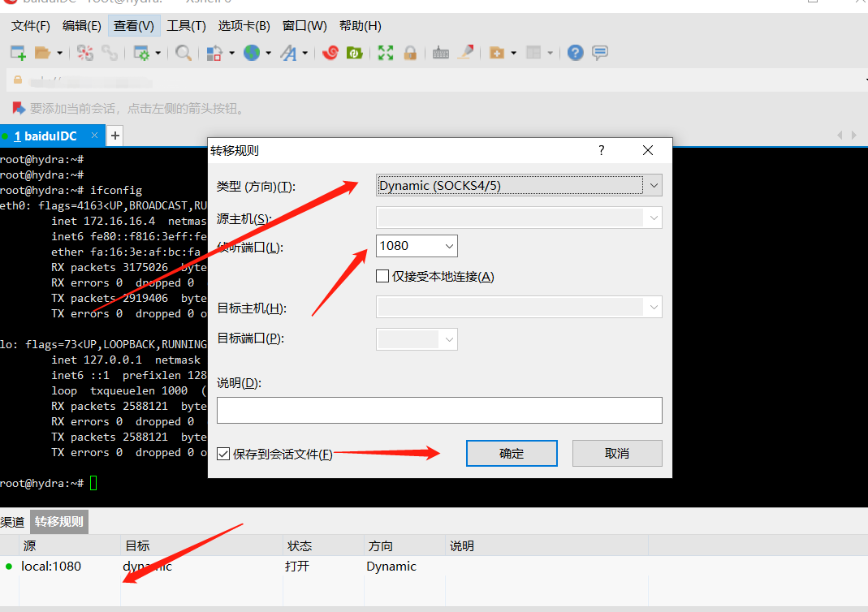Open a new session with the New icon
Screen dimensions: 868x612
(x=18, y=52)
